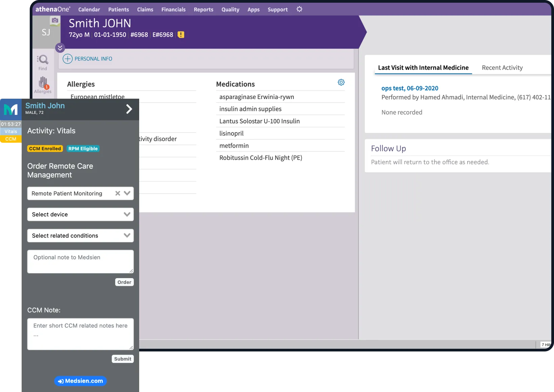Open the Patients menu
Viewport: 554px width, 392px height.
click(119, 9)
